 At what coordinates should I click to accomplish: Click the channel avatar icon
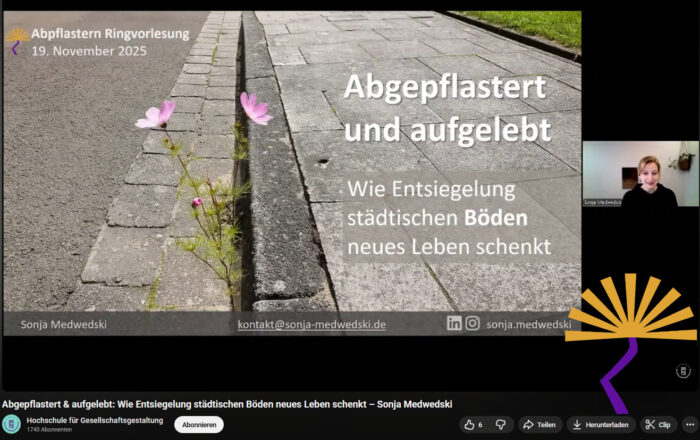click(12, 424)
